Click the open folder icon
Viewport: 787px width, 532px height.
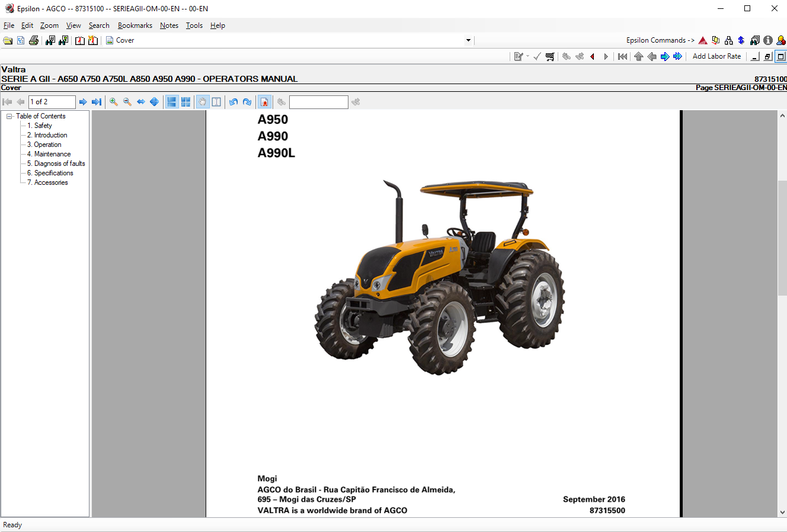pyautogui.click(x=8, y=40)
